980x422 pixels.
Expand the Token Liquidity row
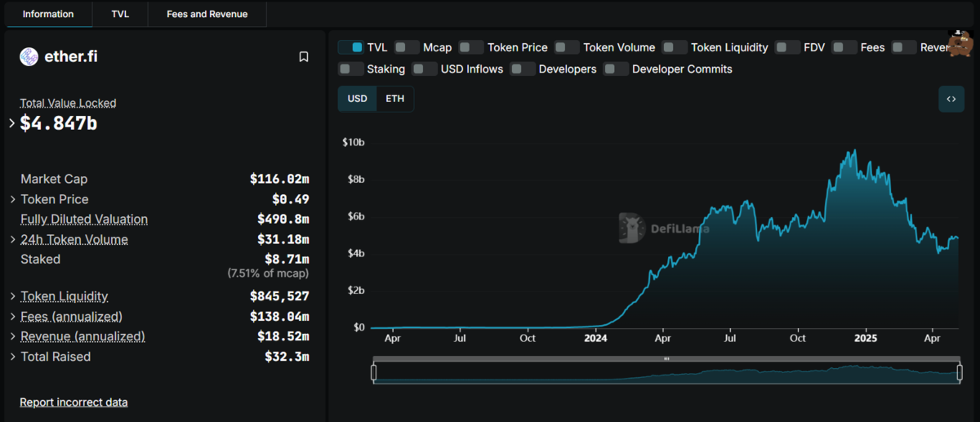(x=12, y=296)
